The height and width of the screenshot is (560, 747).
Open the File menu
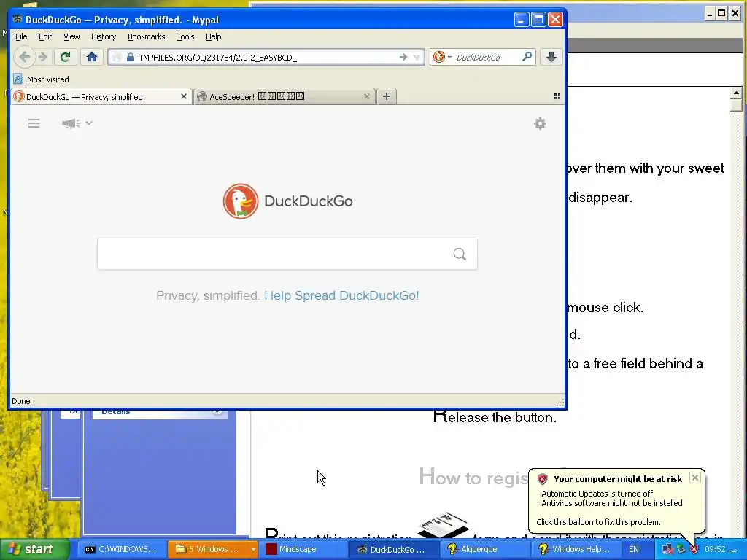click(x=21, y=36)
